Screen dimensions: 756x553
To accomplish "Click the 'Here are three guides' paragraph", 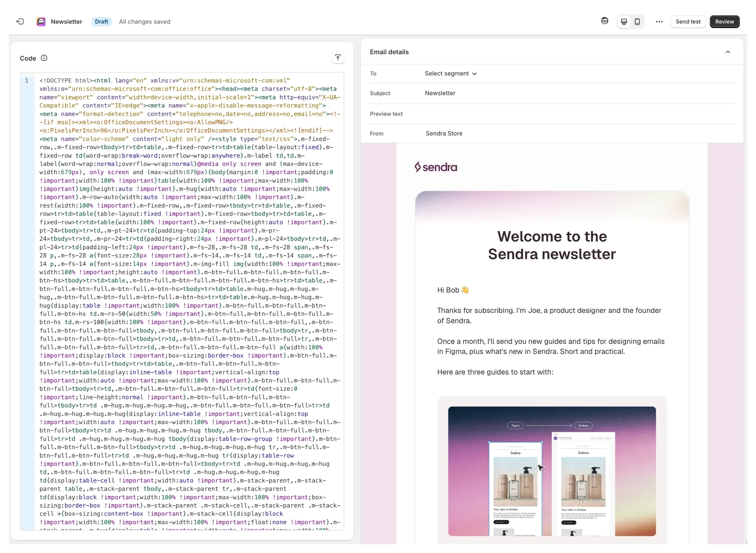I will click(495, 372).
